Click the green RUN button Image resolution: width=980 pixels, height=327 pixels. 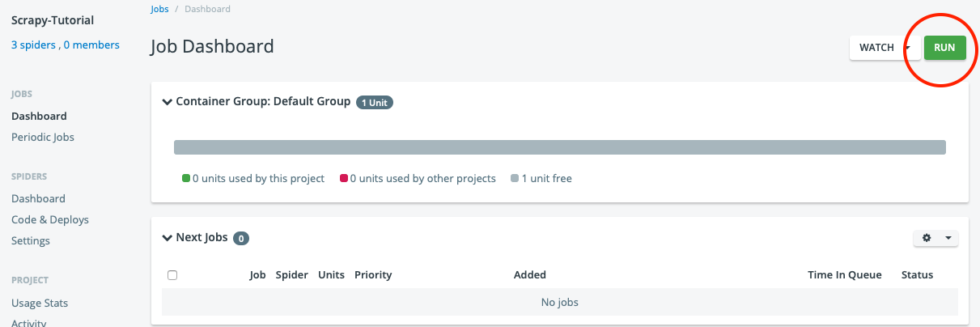[944, 48]
